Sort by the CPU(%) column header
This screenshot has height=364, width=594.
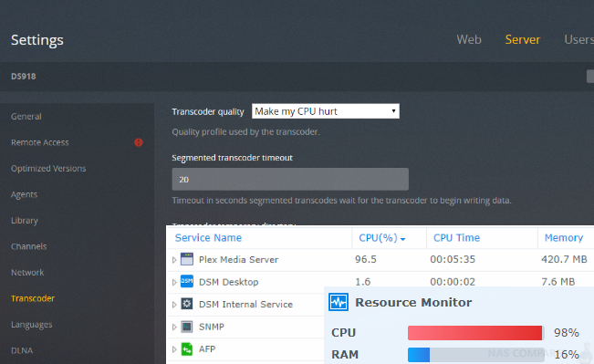[381, 238]
